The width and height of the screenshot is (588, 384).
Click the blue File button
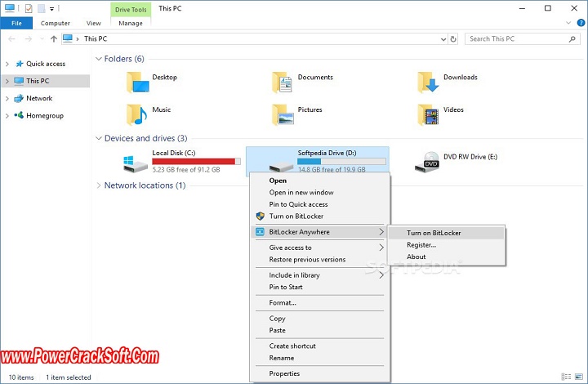(16, 23)
